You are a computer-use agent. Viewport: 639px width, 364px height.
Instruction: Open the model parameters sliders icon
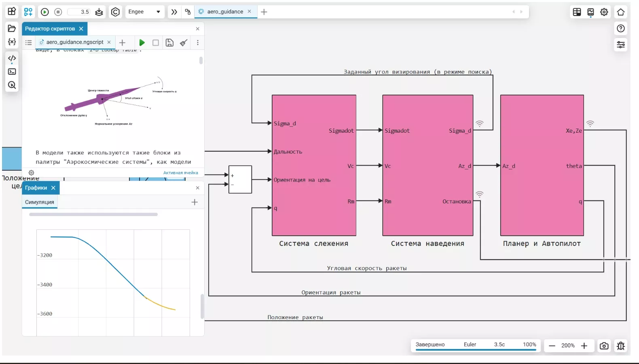click(x=621, y=44)
